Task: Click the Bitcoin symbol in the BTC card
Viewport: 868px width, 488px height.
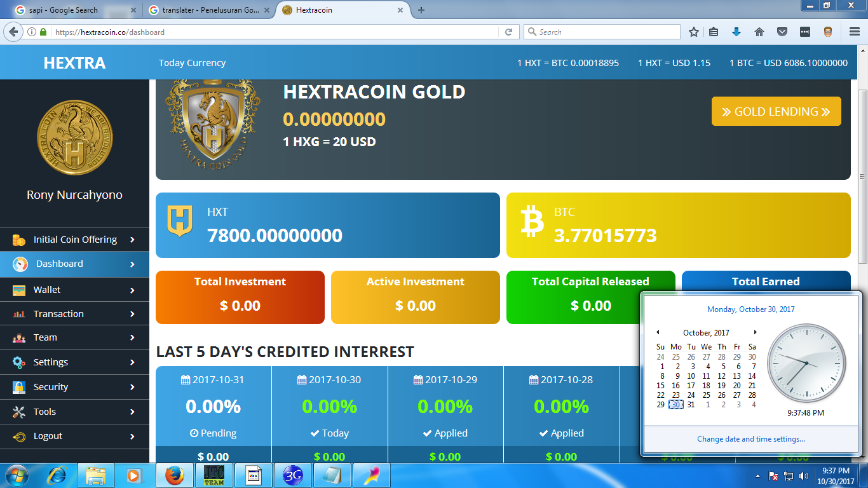Action: point(532,222)
